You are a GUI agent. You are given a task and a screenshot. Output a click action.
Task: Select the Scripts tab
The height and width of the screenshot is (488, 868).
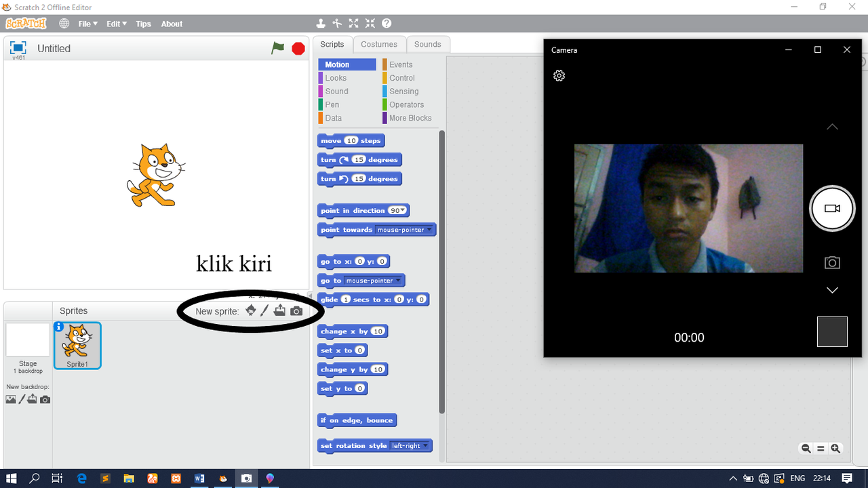[x=332, y=44]
